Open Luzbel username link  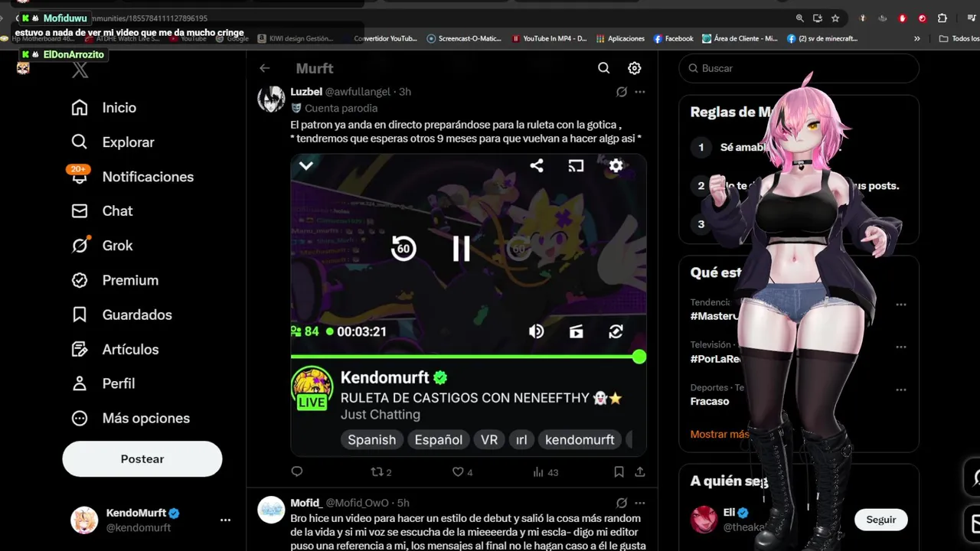[x=306, y=92]
